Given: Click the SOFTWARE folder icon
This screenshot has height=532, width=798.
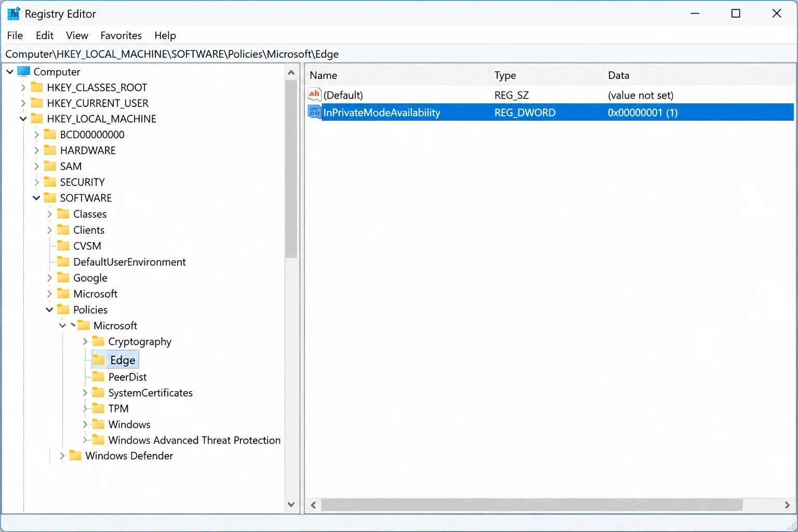Looking at the screenshot, I should [50, 198].
